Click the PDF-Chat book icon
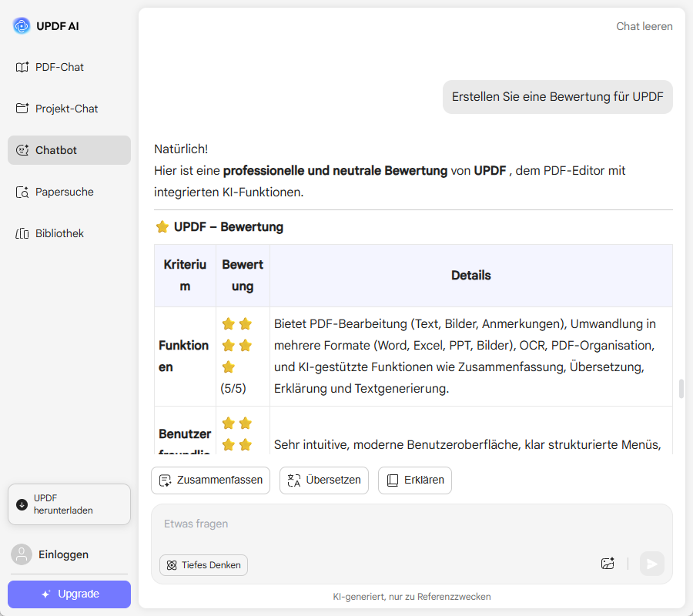This screenshot has height=616, width=693. click(x=22, y=67)
